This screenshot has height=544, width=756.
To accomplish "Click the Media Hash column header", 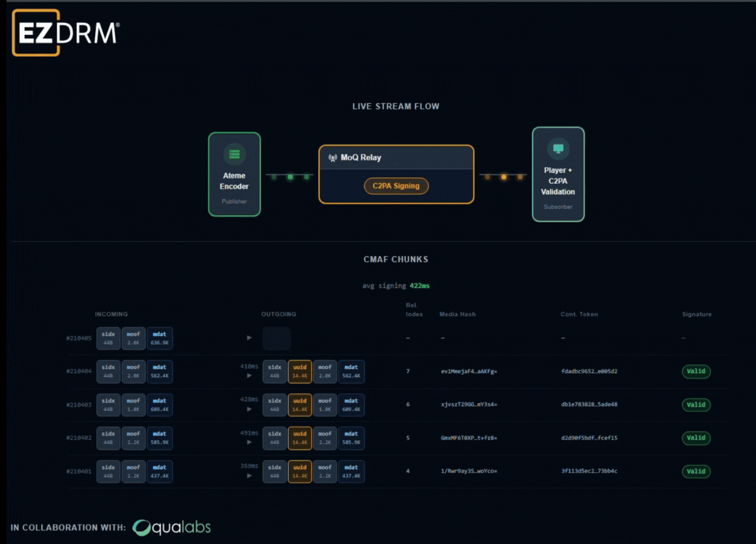I will click(457, 314).
